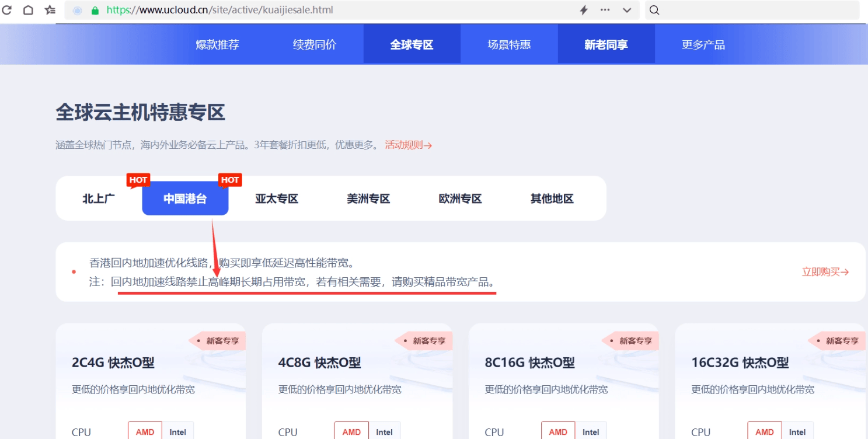Screen dimensions: 868x439
Task: Open the 更多产品 dropdown in the navigation
Action: click(x=703, y=44)
